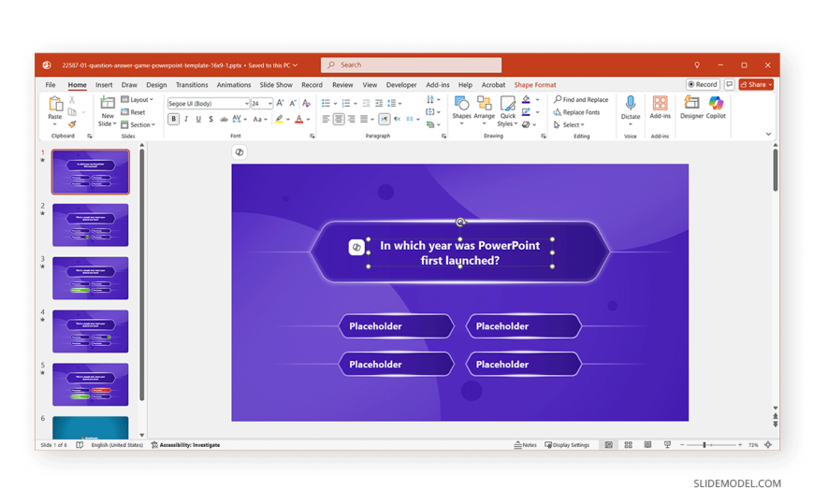Toggle left-to-right text direction
This screenshot has width=814, height=504.
click(385, 120)
